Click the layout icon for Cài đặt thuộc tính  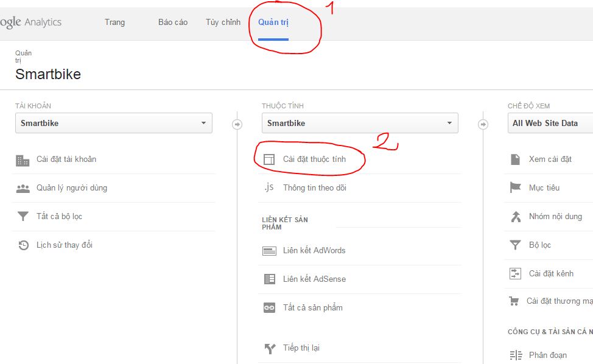pos(269,159)
